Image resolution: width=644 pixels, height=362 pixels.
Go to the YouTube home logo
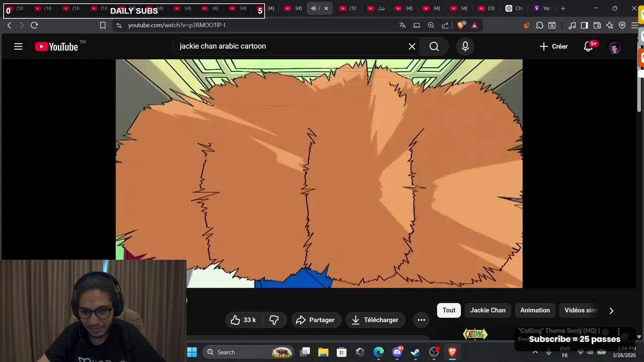(x=56, y=47)
